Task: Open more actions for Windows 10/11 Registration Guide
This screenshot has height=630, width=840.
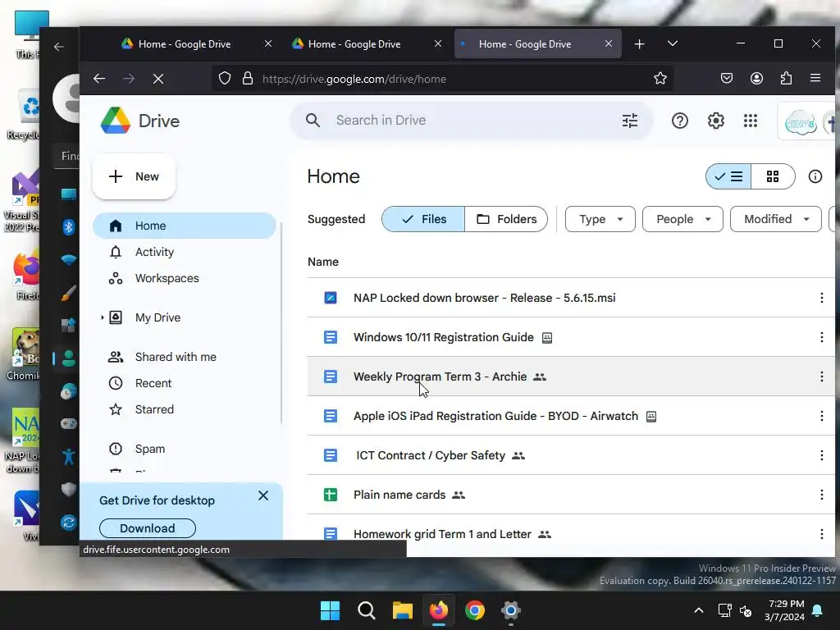Action: (821, 337)
